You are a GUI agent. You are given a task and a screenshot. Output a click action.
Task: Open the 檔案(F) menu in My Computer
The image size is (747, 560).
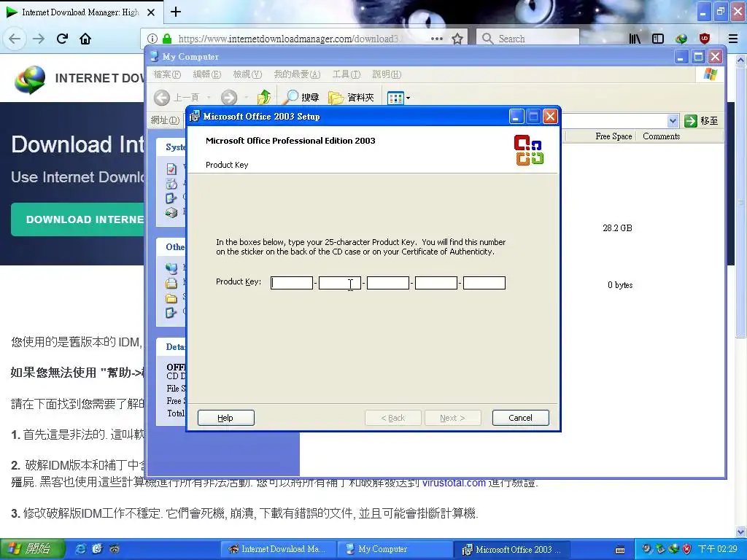167,74
